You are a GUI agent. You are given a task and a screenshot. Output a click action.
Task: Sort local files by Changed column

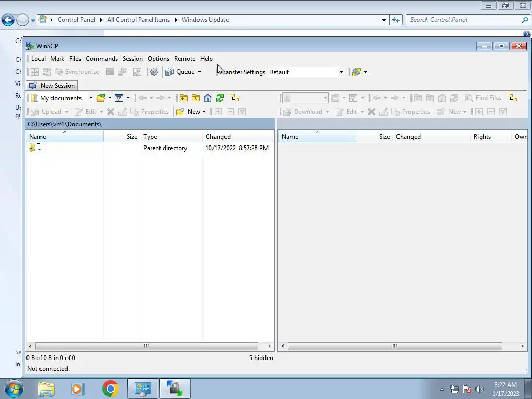pyautogui.click(x=238, y=137)
